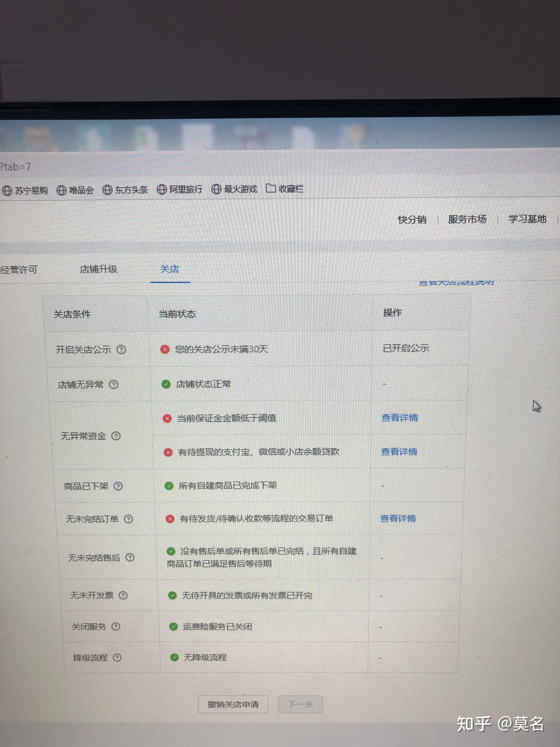Click the 店铺状态正常 status text
This screenshot has height=747, width=560.
point(204,384)
